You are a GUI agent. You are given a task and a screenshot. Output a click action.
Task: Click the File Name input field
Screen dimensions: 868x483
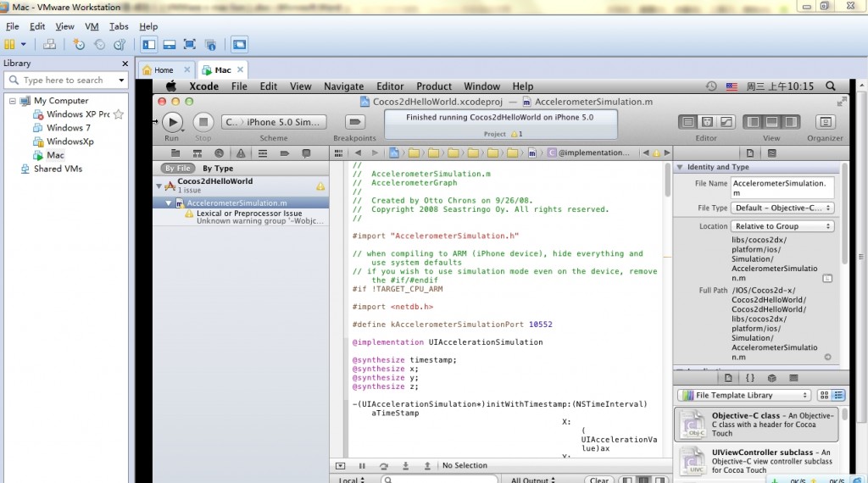(782, 187)
